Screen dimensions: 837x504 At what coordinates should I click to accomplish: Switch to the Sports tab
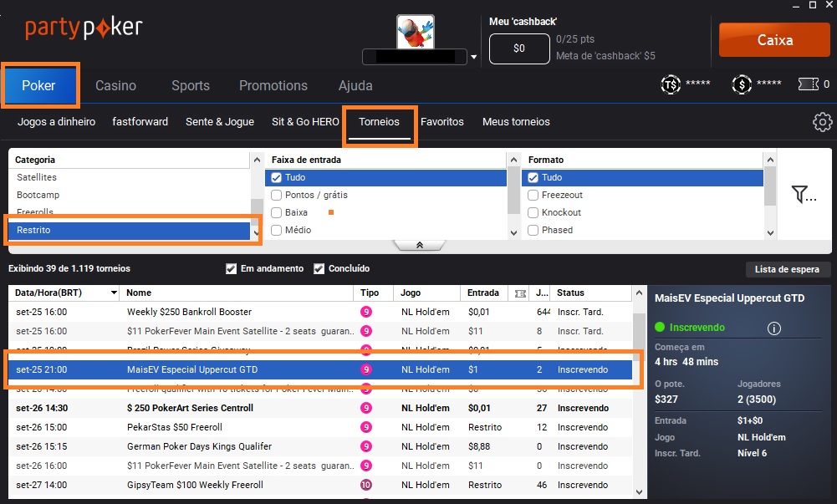[x=191, y=85]
